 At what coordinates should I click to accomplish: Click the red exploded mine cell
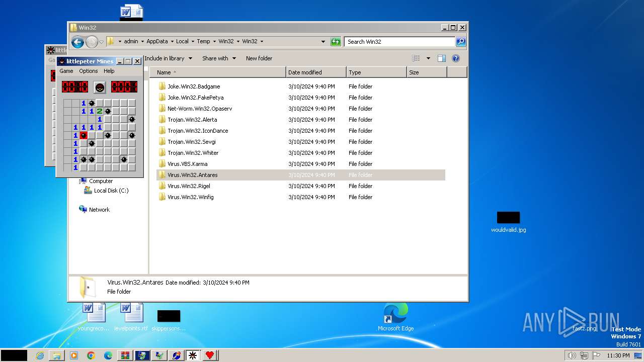84,135
